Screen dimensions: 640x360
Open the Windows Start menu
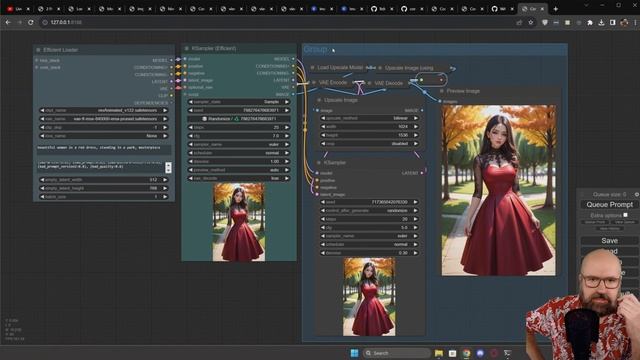[x=354, y=353]
